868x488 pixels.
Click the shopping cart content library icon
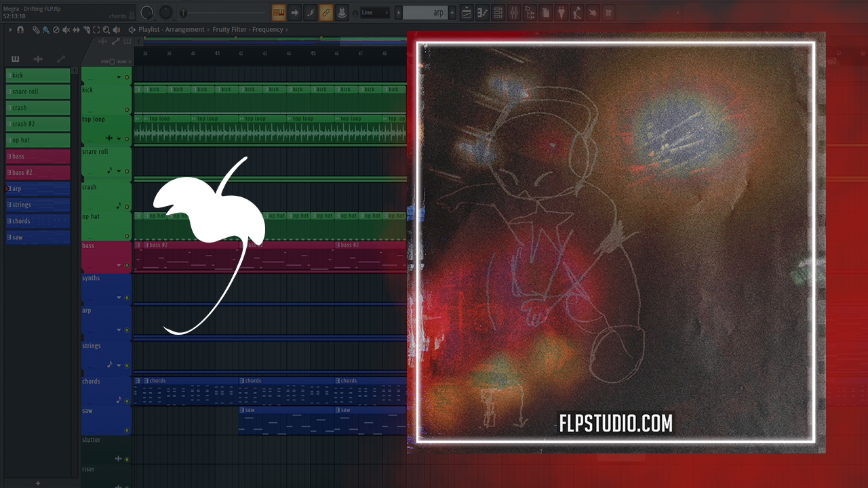click(608, 12)
